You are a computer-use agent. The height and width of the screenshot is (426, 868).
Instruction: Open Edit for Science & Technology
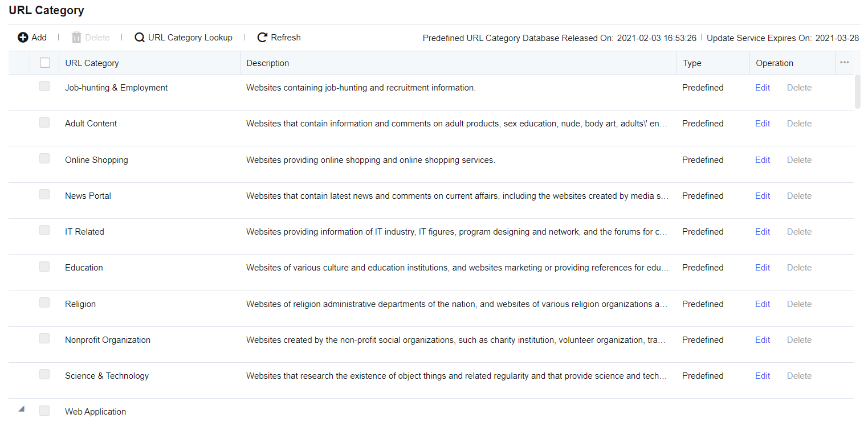click(x=763, y=376)
